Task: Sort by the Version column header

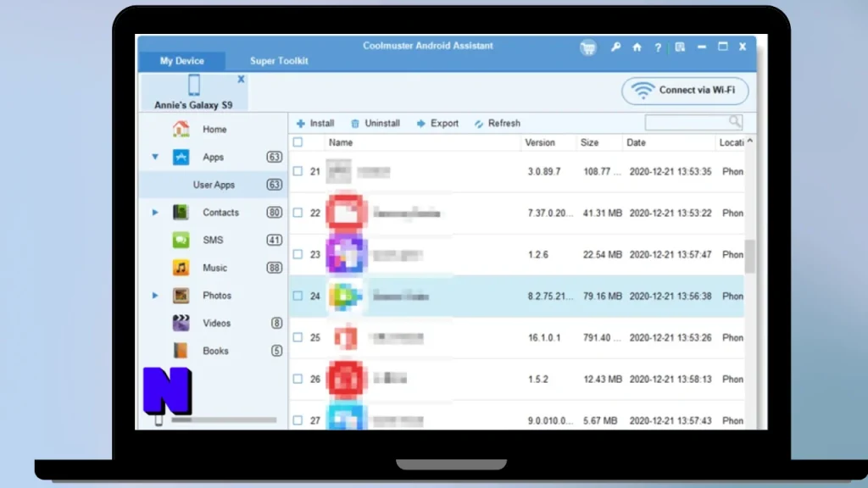Action: point(540,142)
